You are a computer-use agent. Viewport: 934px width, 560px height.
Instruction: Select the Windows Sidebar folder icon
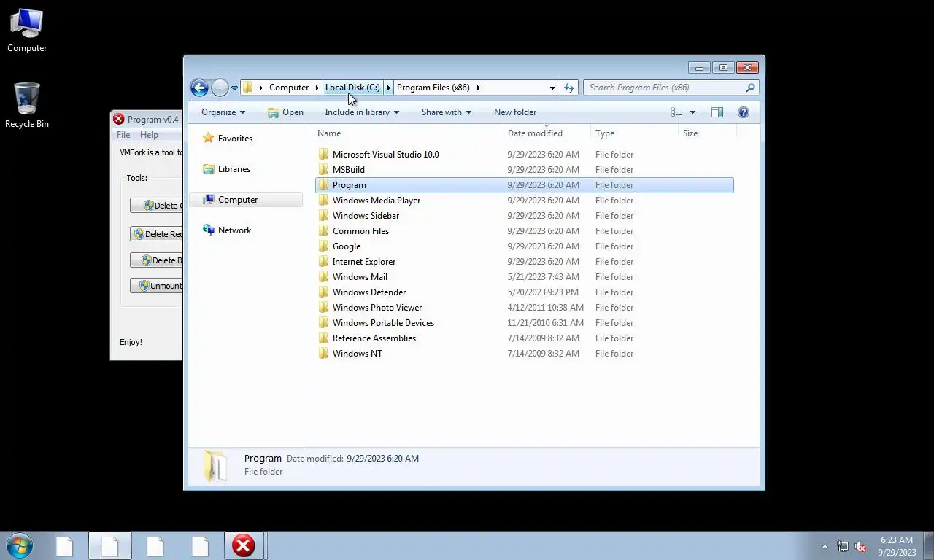324,216
